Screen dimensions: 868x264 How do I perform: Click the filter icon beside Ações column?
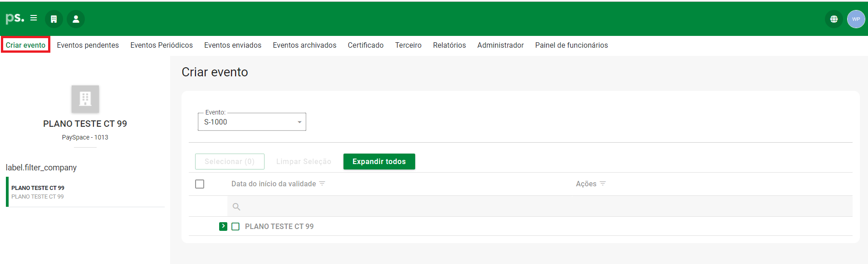coord(603,184)
